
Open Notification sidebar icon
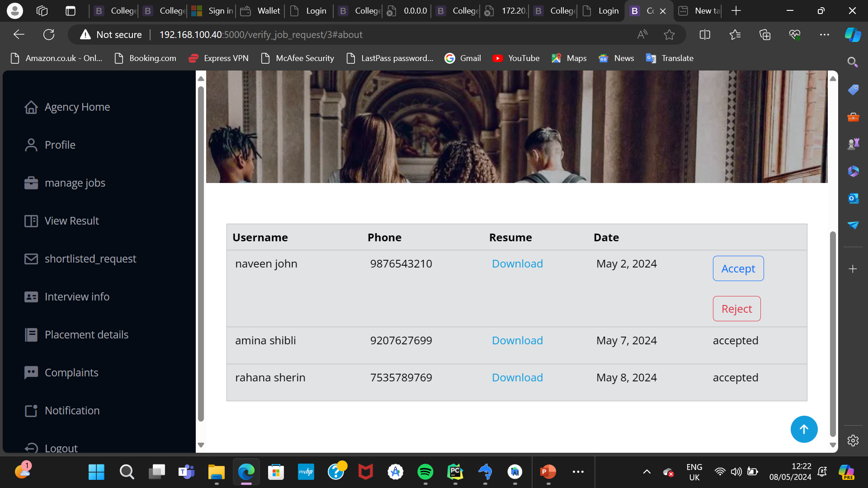pyautogui.click(x=31, y=411)
